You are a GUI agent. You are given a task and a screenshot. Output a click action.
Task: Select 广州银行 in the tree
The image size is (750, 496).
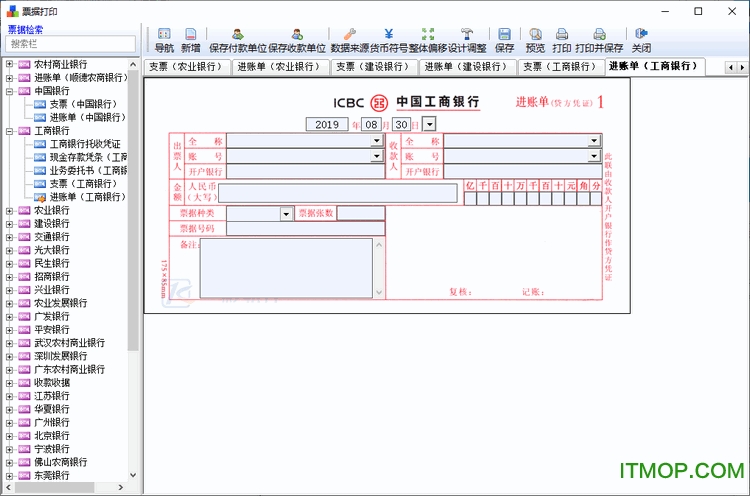tap(52, 422)
